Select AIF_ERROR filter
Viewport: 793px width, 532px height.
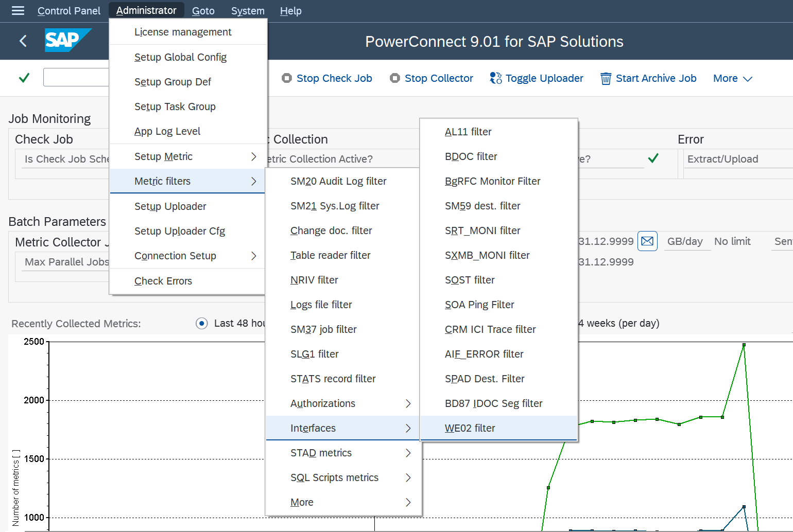point(498,354)
